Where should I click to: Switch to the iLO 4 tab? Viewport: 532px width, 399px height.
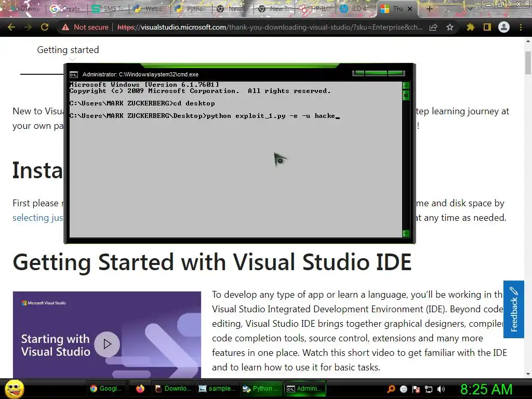click(x=356, y=9)
